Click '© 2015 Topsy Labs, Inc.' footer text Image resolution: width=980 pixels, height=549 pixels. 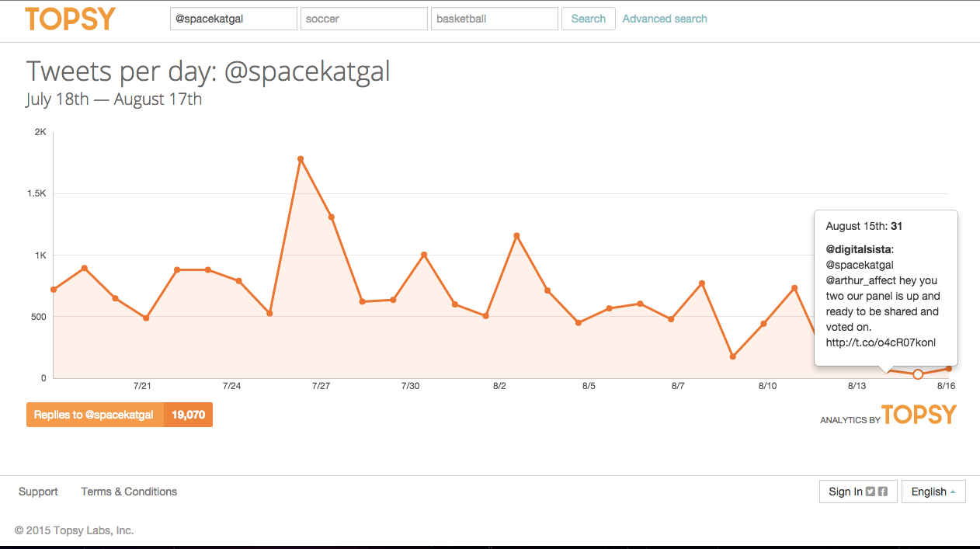coord(75,530)
